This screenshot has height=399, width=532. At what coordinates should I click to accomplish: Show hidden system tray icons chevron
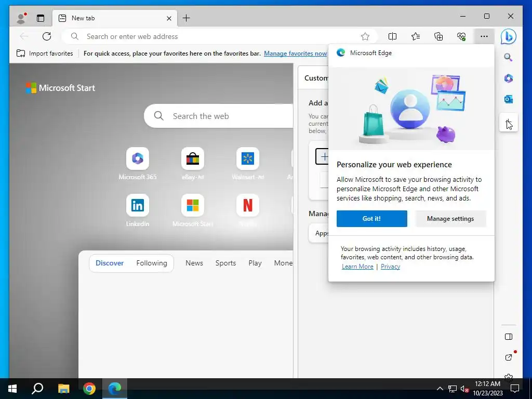(440, 389)
